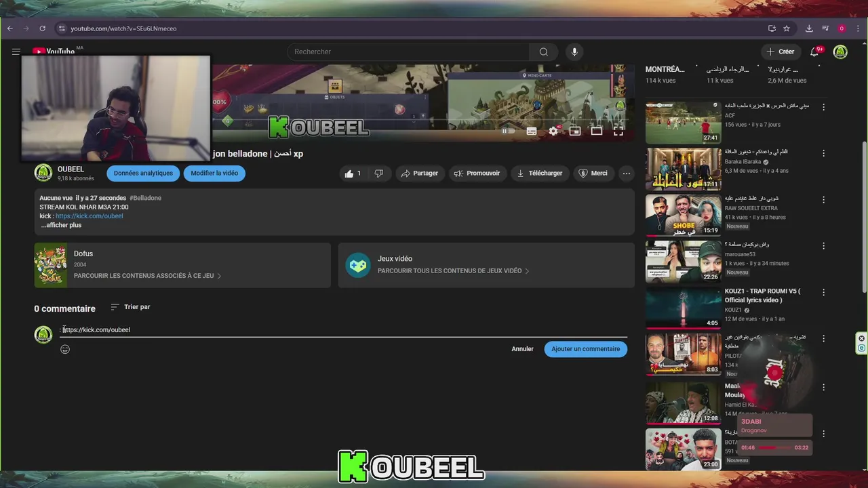Open browser downloads icon
Image resolution: width=868 pixels, height=488 pixels.
pos(809,28)
